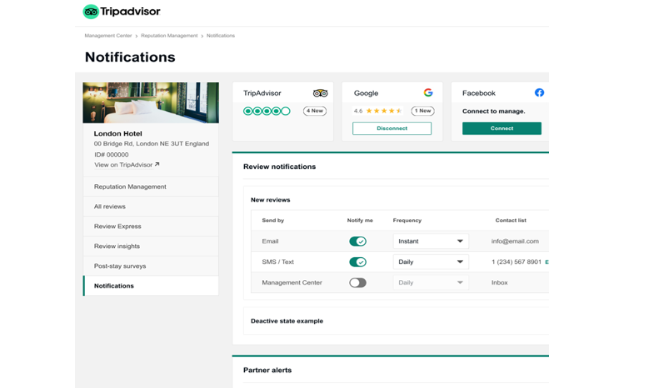Click the SMS / Text row label
Viewport: 651px width, 388px height.
(278, 262)
